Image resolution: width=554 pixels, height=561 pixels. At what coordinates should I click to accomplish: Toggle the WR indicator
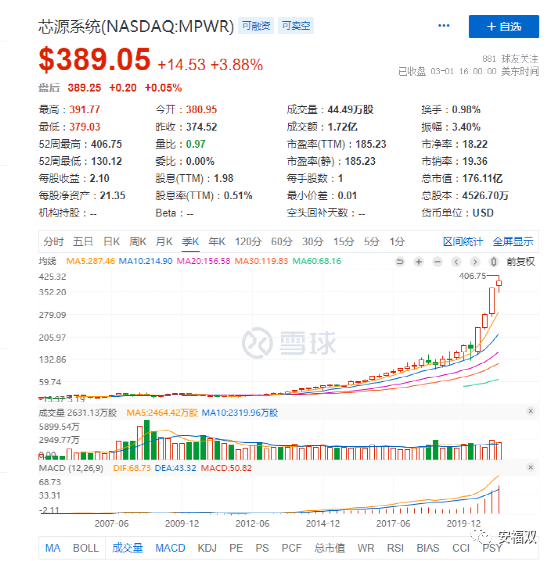pyautogui.click(x=365, y=548)
